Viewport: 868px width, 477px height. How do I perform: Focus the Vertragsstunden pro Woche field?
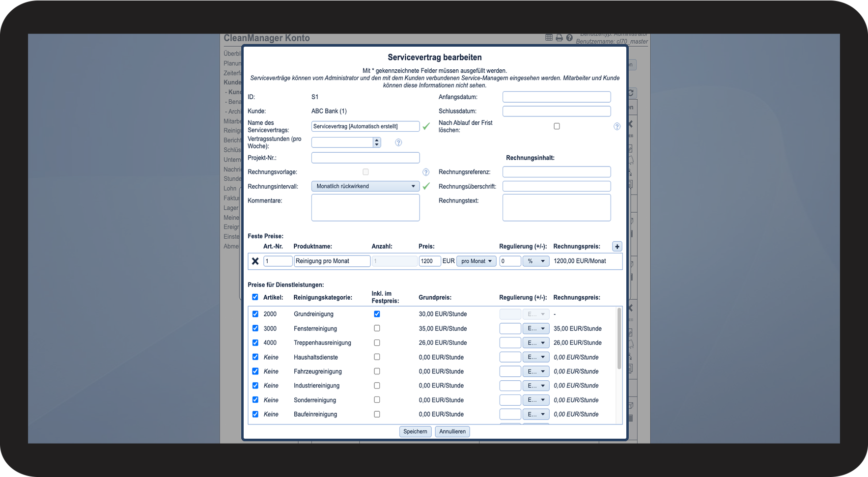(342, 142)
